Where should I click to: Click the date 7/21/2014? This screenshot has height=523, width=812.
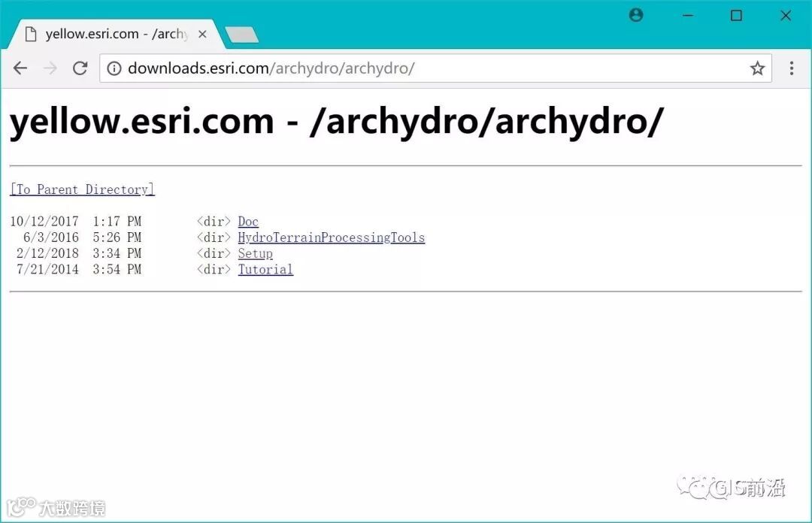47,269
